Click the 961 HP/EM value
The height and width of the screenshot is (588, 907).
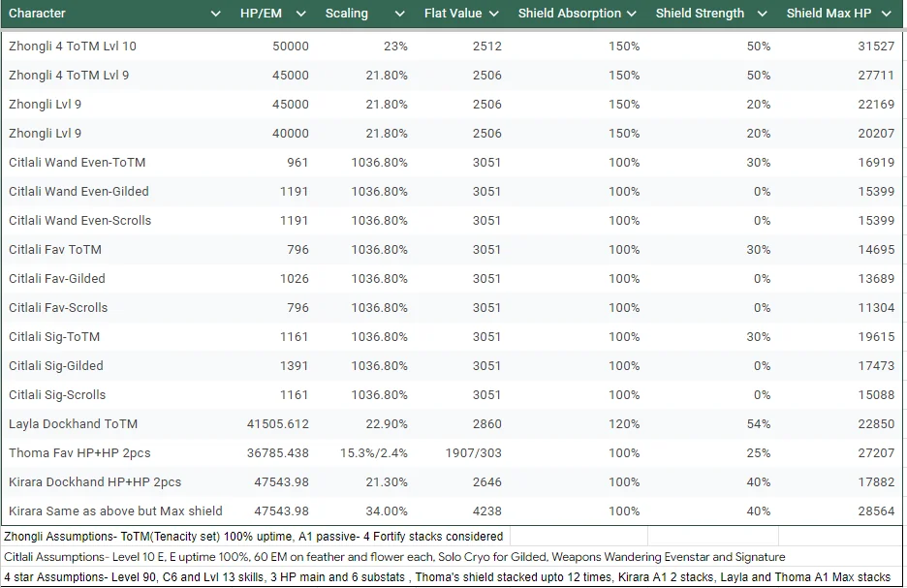(297, 163)
